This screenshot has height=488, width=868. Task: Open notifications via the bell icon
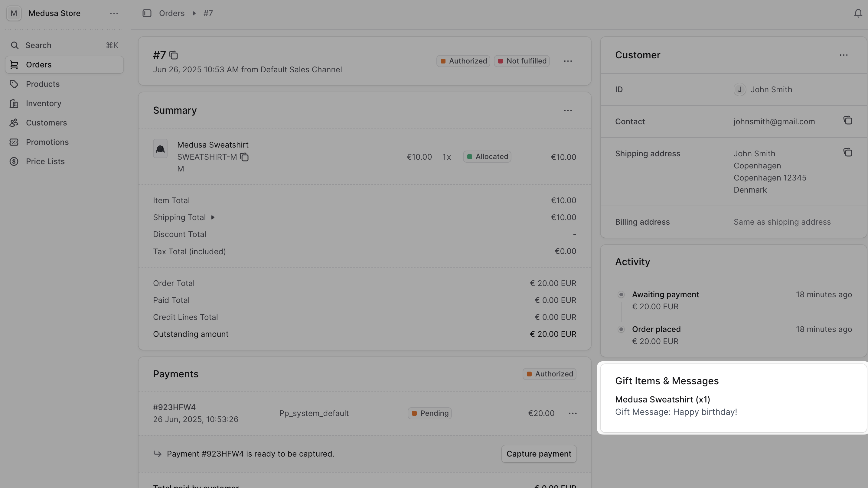tap(857, 13)
